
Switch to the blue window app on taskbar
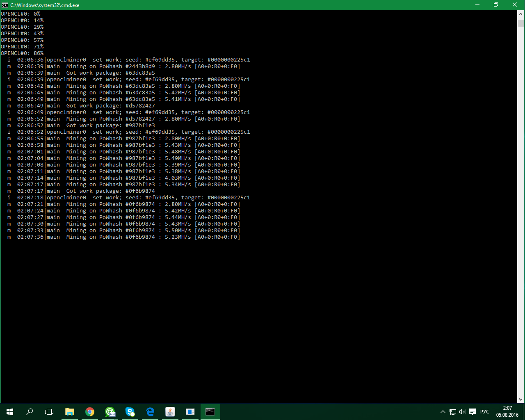[x=190, y=412]
